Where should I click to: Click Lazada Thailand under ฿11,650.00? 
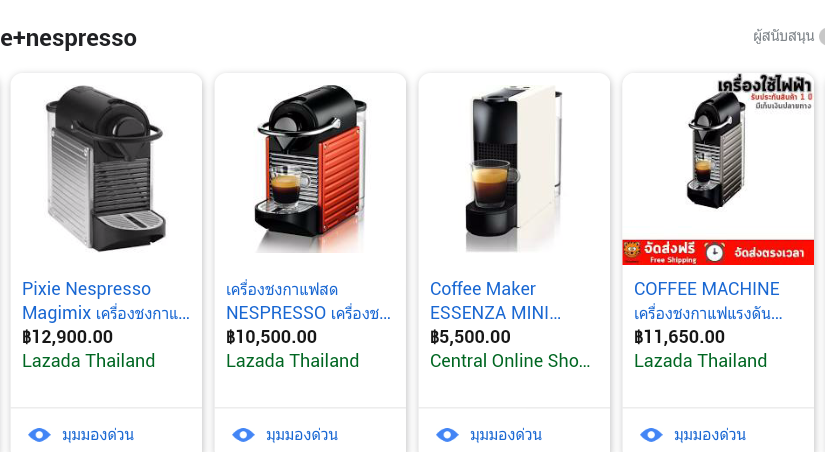pos(700,361)
